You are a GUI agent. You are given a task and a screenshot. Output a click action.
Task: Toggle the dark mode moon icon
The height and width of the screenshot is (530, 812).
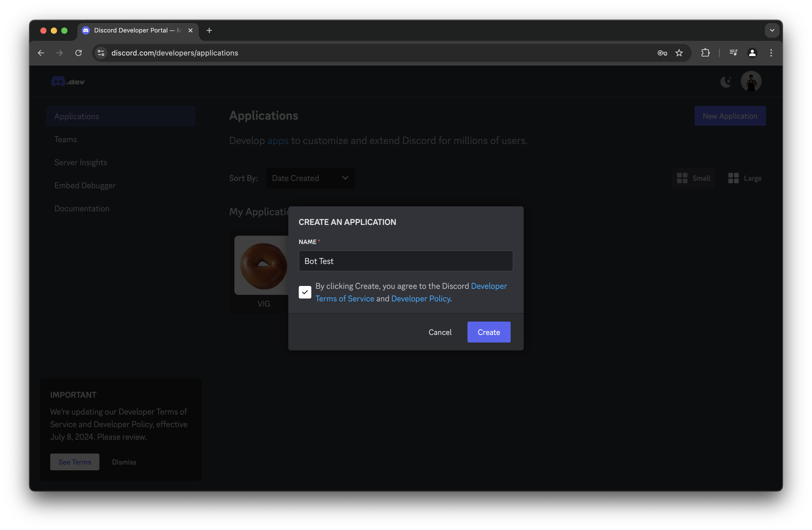click(725, 82)
